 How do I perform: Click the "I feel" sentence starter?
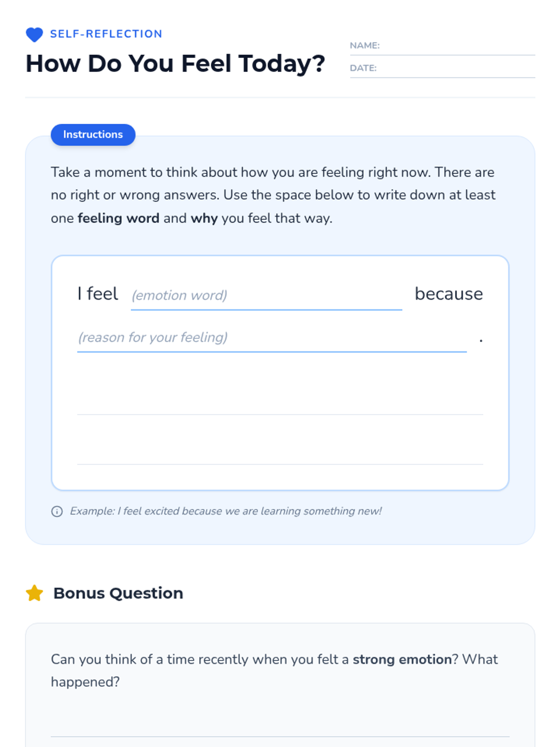pyautogui.click(x=98, y=294)
